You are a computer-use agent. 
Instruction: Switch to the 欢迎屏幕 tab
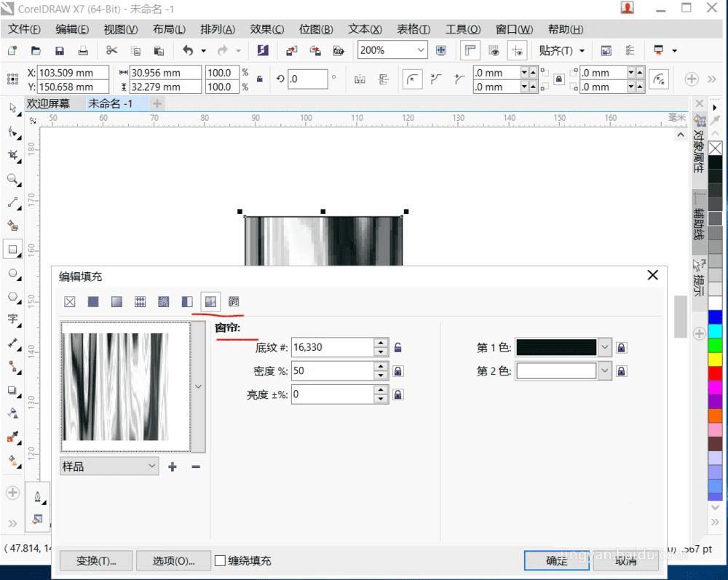click(x=48, y=103)
